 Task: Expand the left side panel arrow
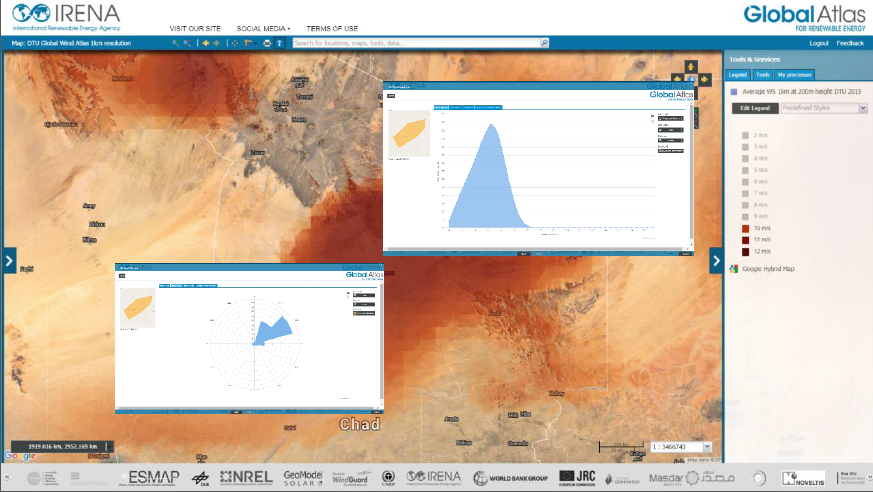(x=8, y=261)
